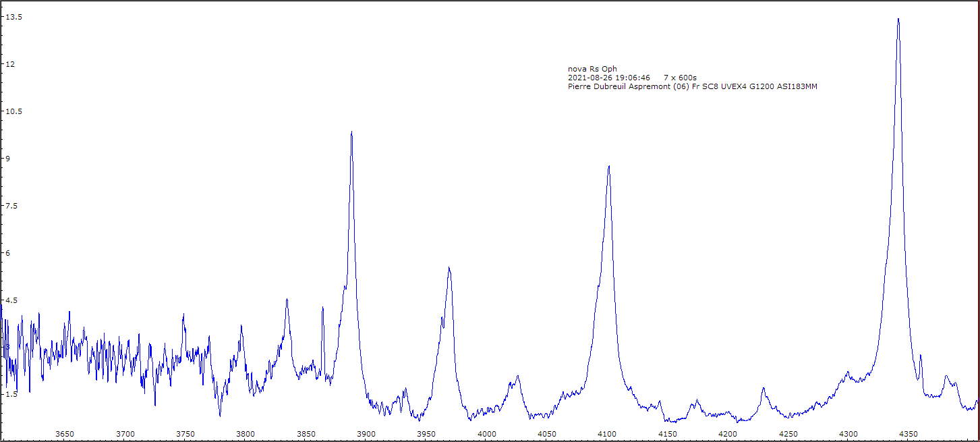Click the 4000 tick label on x-axis
Image resolution: width=980 pixels, height=442 pixels.
(486, 433)
